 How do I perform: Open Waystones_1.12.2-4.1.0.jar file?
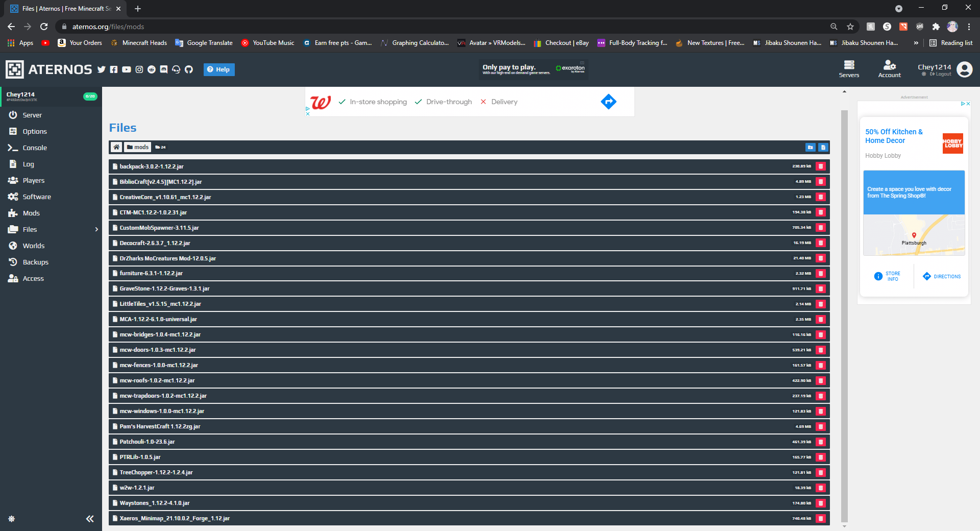coord(469,503)
